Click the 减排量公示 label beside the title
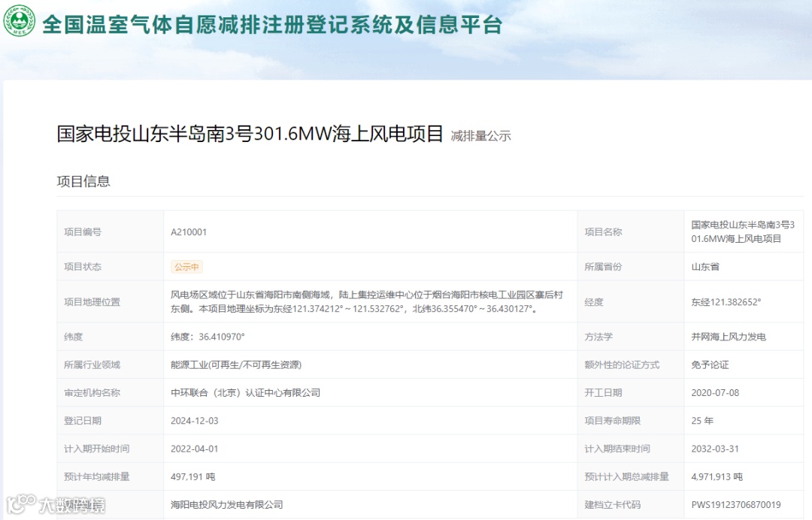 (480, 136)
